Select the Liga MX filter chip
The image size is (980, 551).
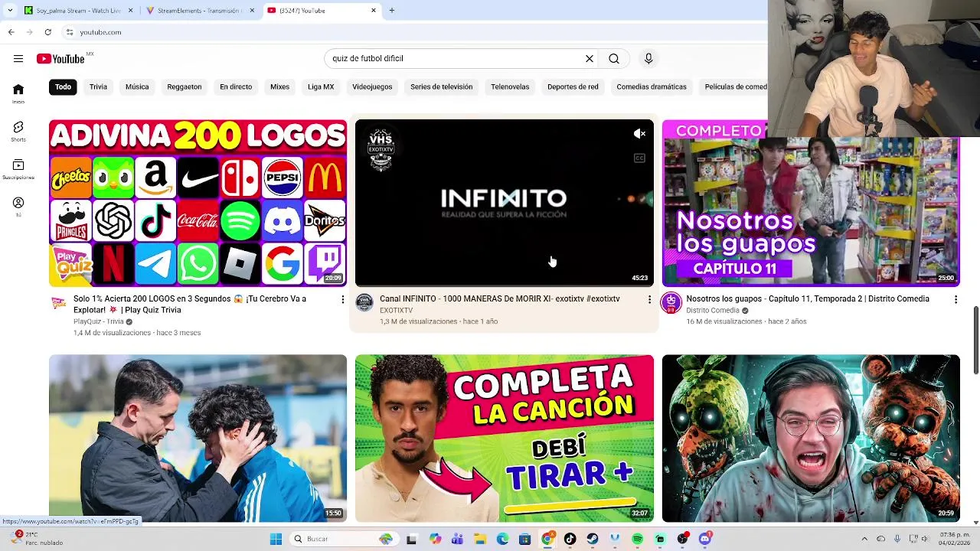coord(321,87)
